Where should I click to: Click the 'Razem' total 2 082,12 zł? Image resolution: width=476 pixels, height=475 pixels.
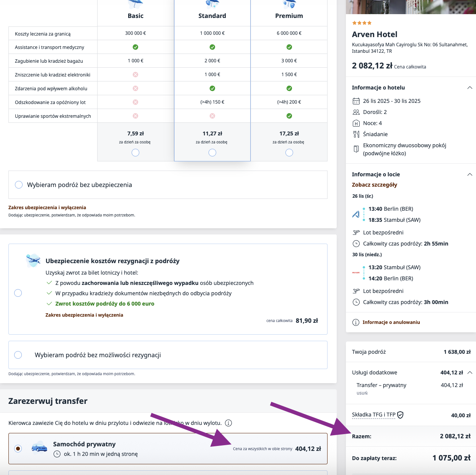(x=455, y=436)
